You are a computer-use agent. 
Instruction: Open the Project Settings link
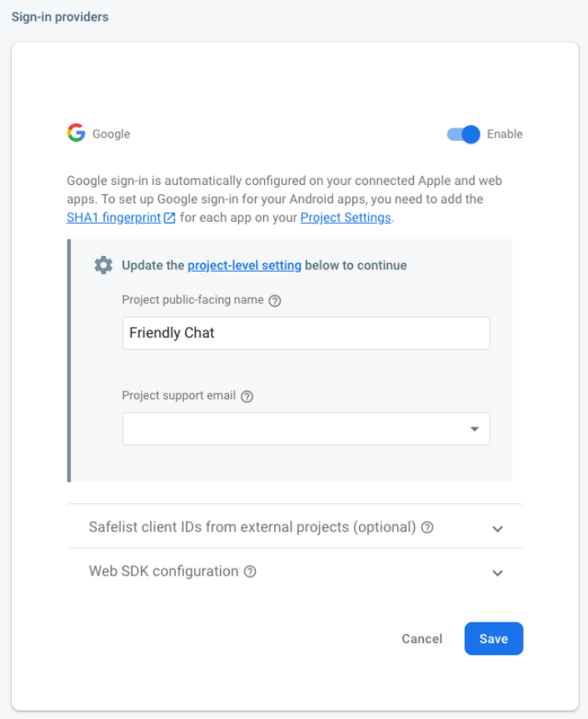point(345,217)
